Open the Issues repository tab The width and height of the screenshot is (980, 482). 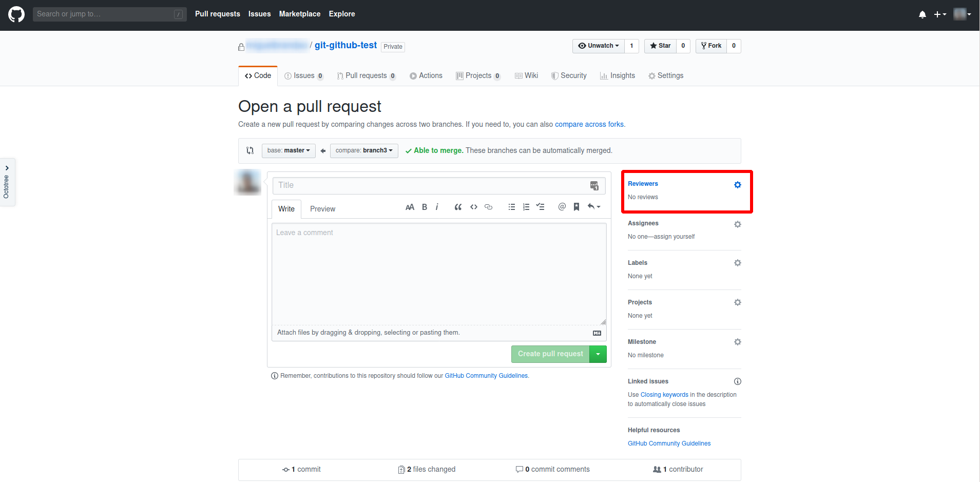304,75
